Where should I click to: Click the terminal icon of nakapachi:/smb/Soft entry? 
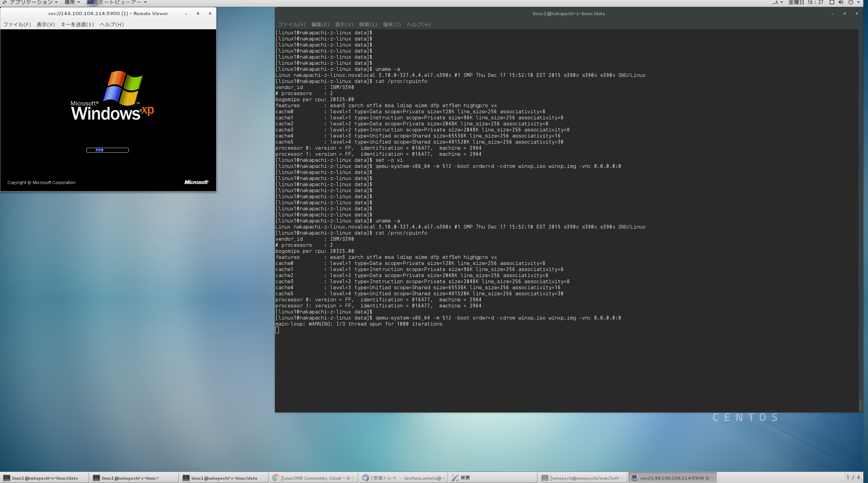click(x=545, y=478)
